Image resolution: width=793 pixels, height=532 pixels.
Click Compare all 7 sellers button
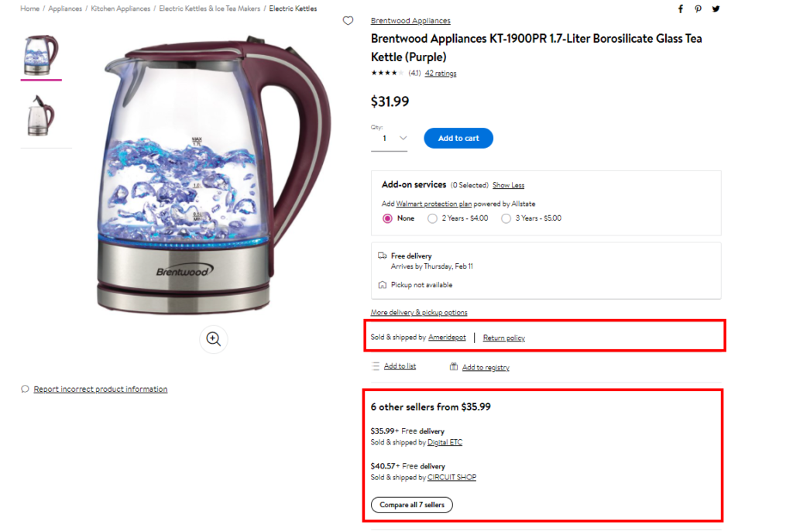pos(412,505)
